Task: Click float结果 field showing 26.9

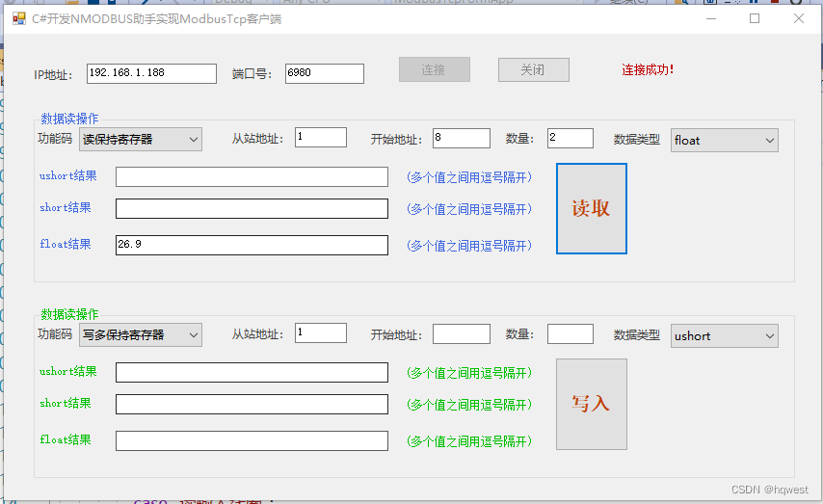Action: (x=252, y=245)
